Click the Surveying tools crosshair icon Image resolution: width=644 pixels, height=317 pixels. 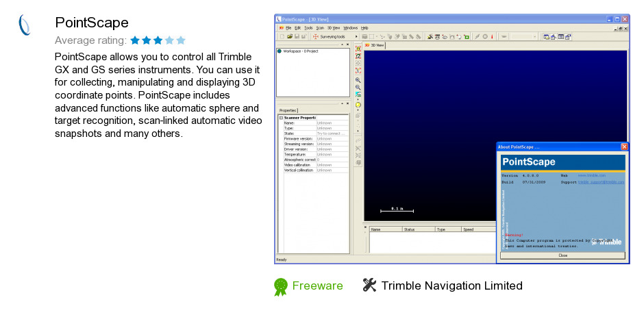click(x=315, y=36)
